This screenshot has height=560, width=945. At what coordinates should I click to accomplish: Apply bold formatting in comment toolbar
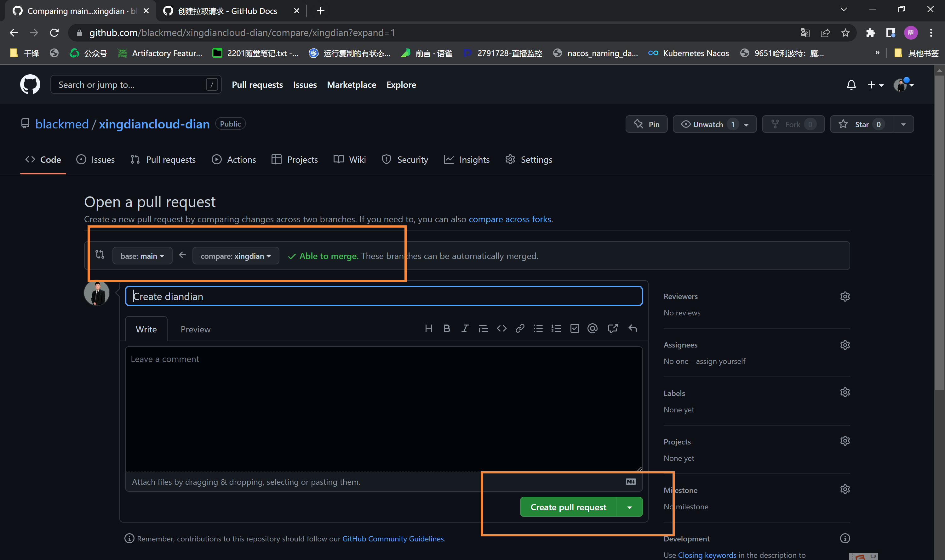446,329
